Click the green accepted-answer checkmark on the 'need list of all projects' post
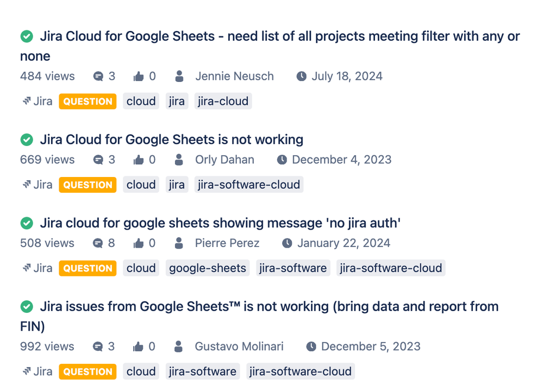The height and width of the screenshot is (392, 543). [26, 36]
